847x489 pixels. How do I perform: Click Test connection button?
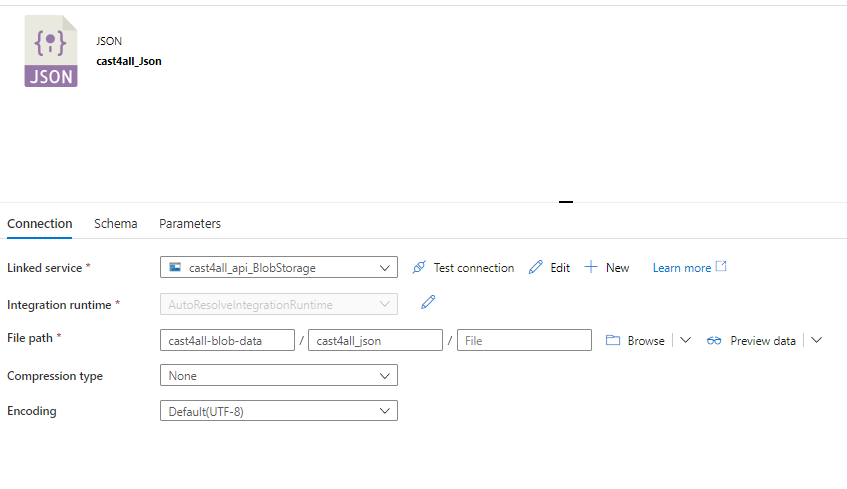(x=463, y=267)
